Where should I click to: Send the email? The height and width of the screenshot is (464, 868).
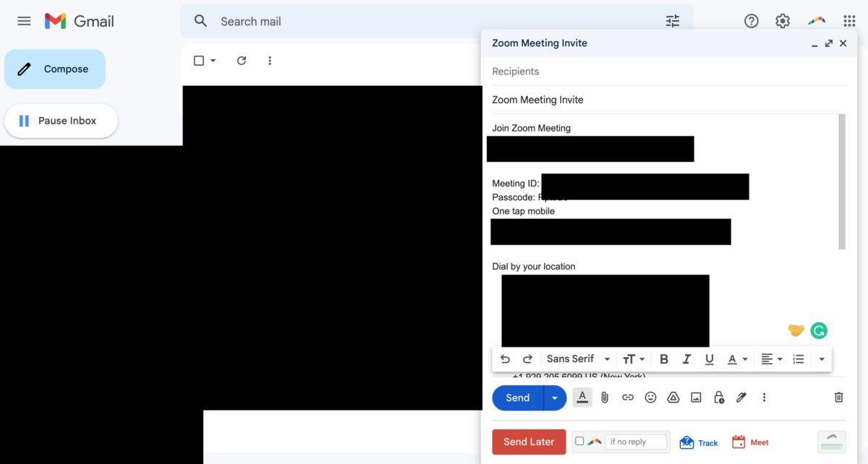click(518, 398)
